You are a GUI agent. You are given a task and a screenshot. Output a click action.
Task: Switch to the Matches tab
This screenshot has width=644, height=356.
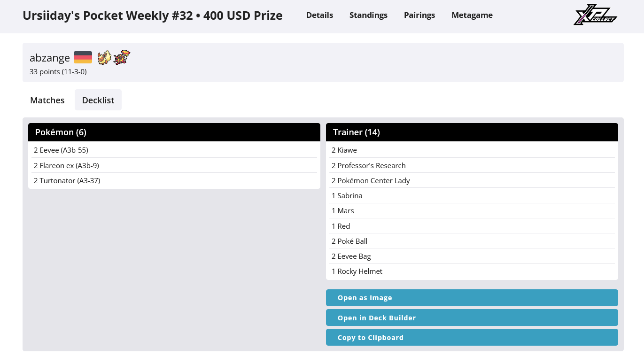(x=47, y=100)
